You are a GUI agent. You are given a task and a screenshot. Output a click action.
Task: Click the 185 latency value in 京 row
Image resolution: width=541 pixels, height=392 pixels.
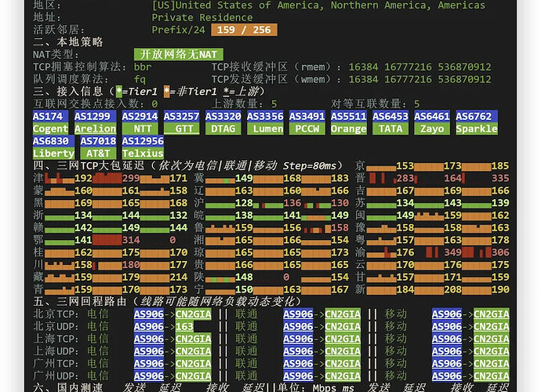pos(500,166)
